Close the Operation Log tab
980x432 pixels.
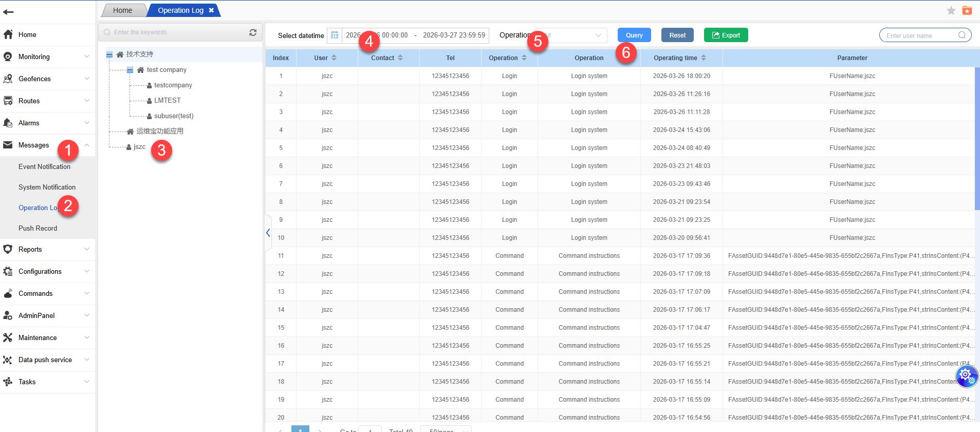coord(211,10)
